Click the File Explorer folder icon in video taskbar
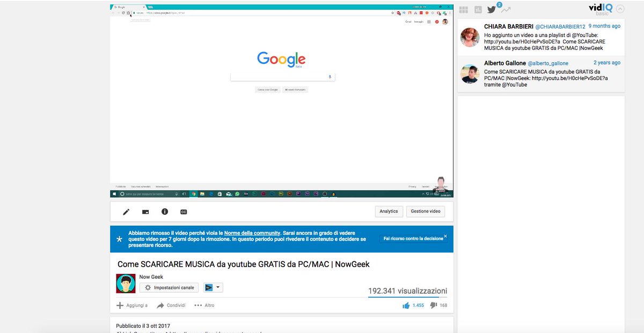The image size is (644, 333). (x=202, y=193)
